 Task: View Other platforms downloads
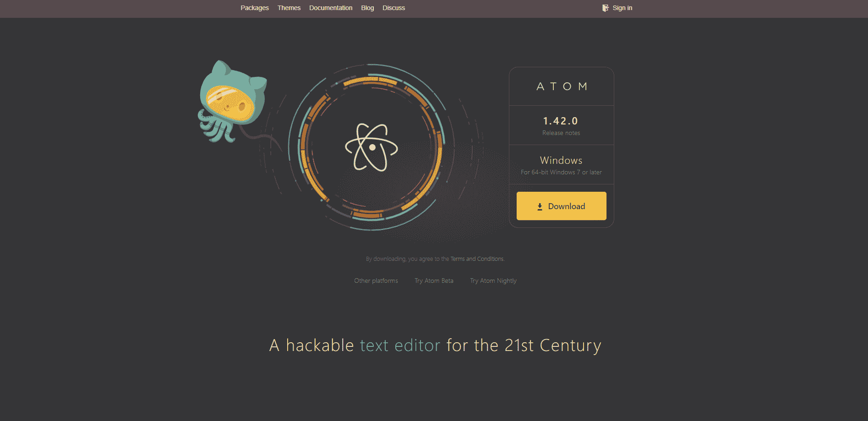point(376,281)
